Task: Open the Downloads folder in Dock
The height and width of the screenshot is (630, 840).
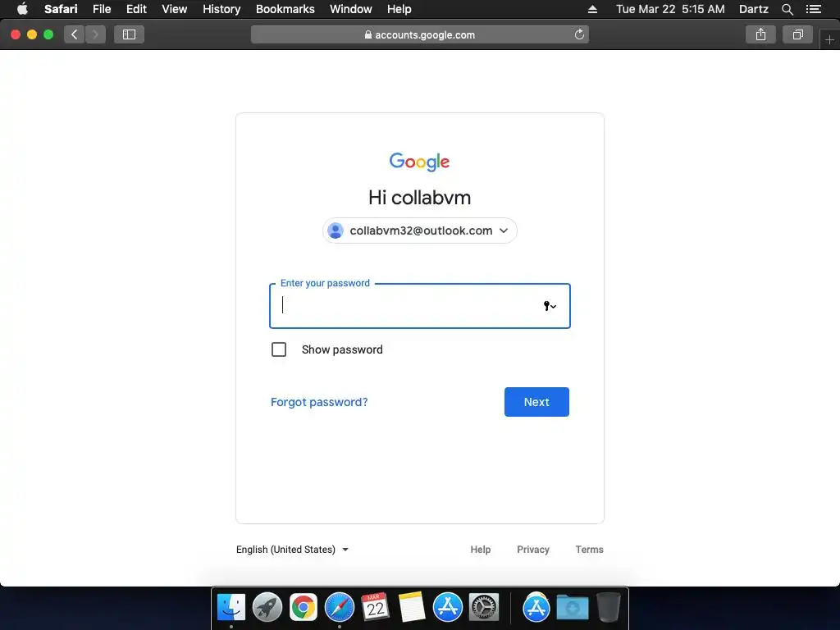Action: pos(572,608)
